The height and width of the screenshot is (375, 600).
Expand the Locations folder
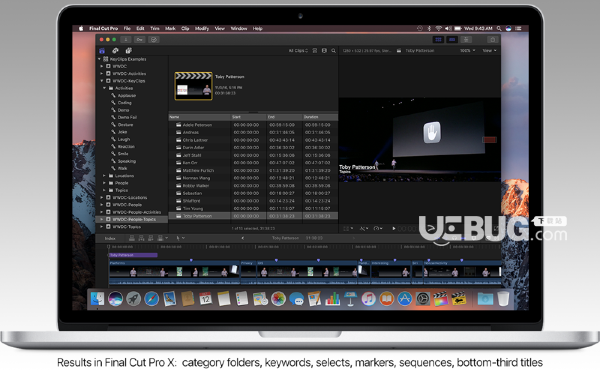(x=104, y=176)
